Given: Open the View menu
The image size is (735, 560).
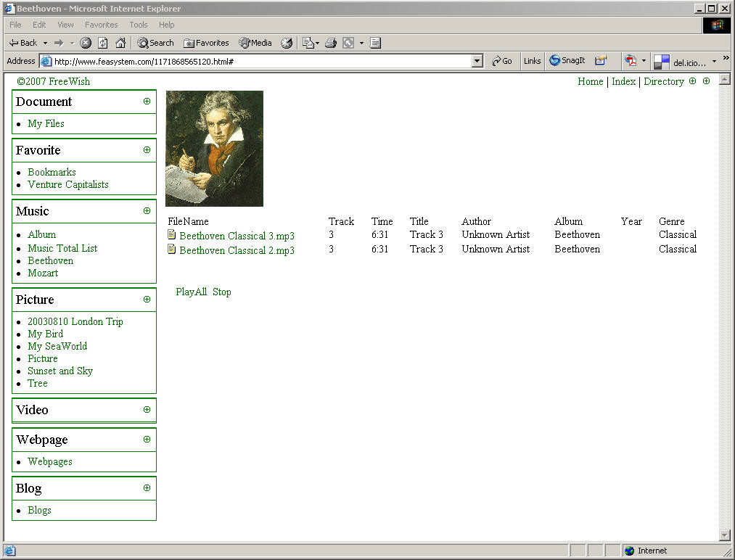Looking at the screenshot, I should [65, 25].
